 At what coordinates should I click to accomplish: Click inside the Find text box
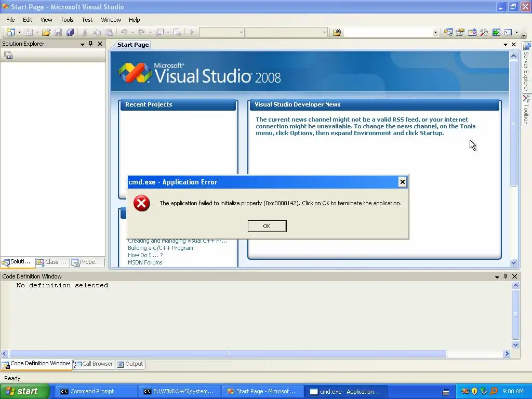(388, 32)
